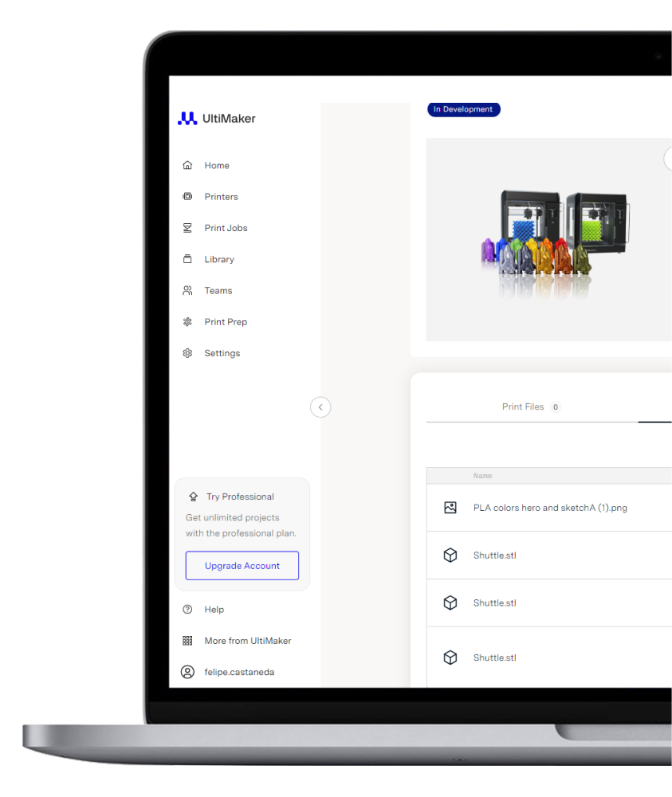Open More from UltiMaker grid icon
The width and height of the screenshot is (672, 797).
point(188,641)
